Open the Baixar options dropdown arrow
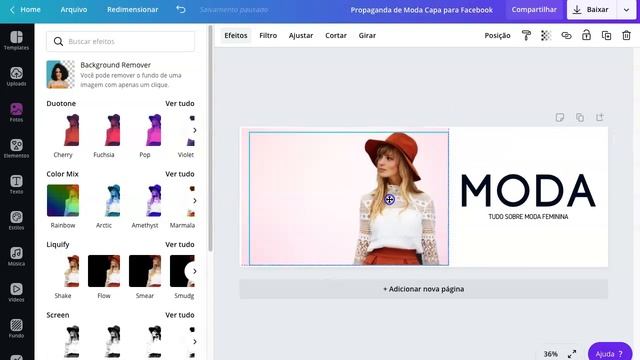This screenshot has height=360, width=640. [x=627, y=10]
